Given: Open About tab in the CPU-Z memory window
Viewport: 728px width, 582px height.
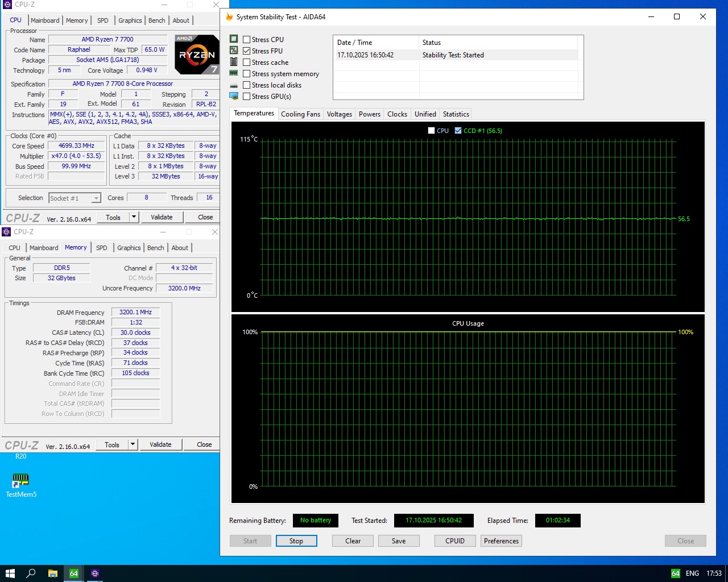Looking at the screenshot, I should (x=180, y=248).
